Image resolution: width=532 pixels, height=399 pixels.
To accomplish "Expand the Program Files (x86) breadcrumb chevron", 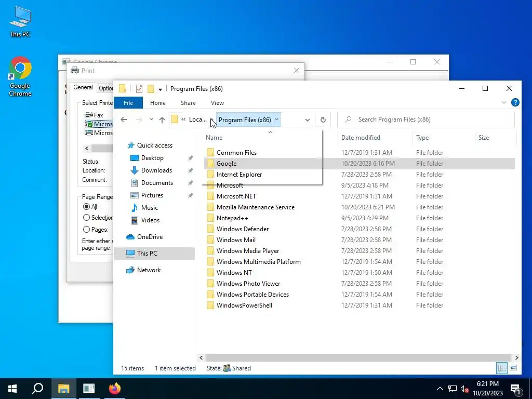I will [x=276, y=119].
